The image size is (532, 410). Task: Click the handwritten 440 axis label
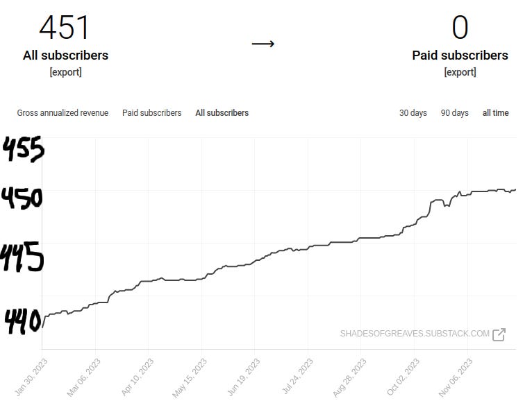(x=22, y=321)
